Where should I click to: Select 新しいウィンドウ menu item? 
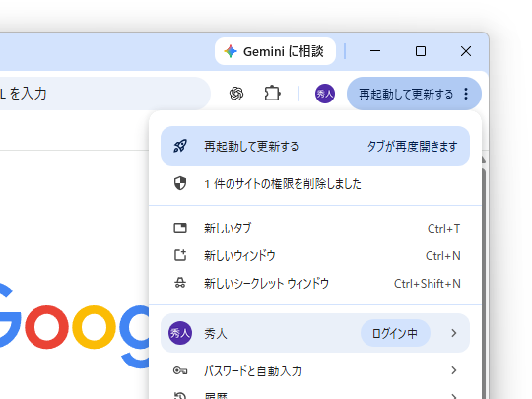tap(315, 255)
